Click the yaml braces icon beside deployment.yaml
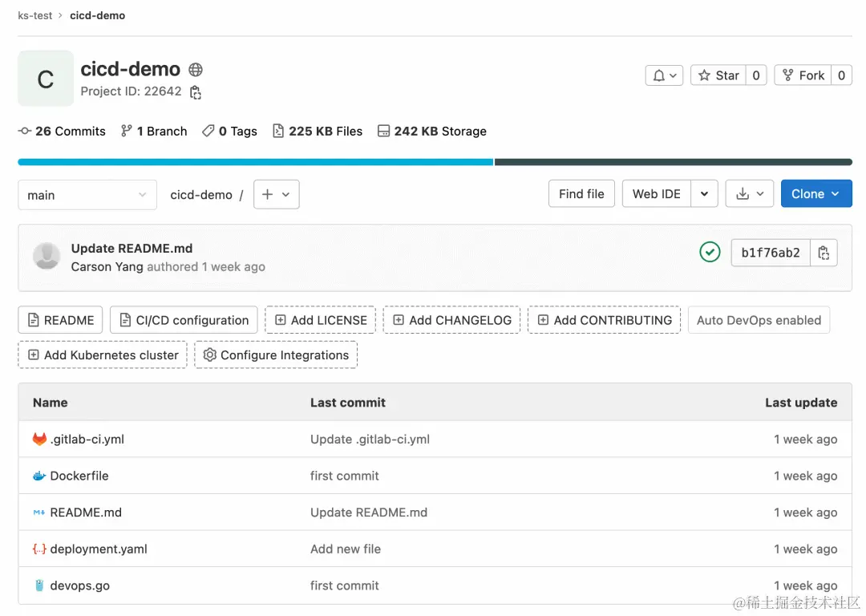Image resolution: width=866 pixels, height=616 pixels. tap(39, 549)
